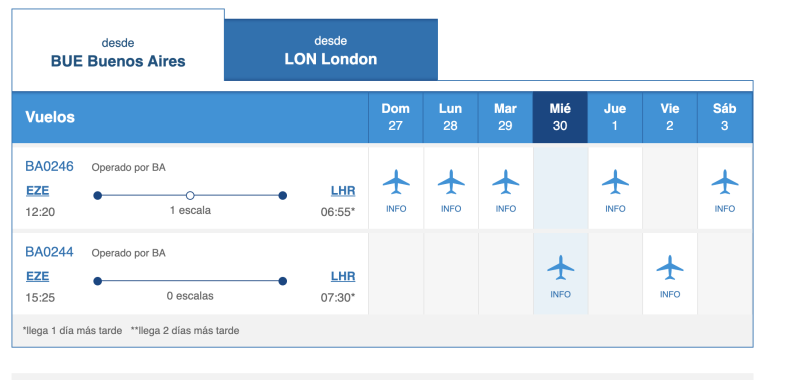Screen dimensions: 800x380
Task: Click BA0246 plane icon for Thursday 1
Action: [x=615, y=182]
